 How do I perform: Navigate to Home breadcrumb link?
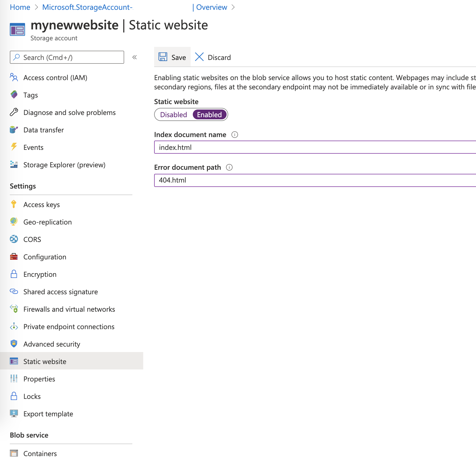20,7
